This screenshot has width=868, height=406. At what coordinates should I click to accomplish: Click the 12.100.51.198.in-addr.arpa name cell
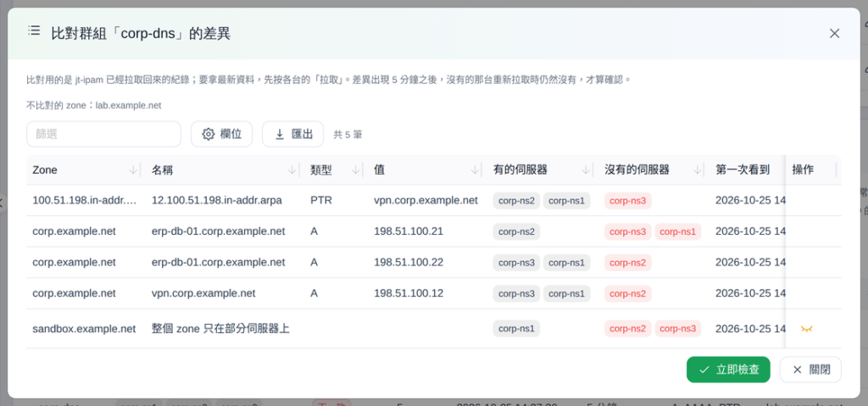(217, 201)
